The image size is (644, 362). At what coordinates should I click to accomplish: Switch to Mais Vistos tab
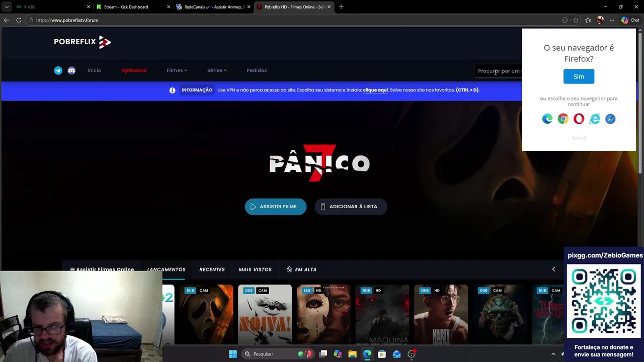[255, 269]
